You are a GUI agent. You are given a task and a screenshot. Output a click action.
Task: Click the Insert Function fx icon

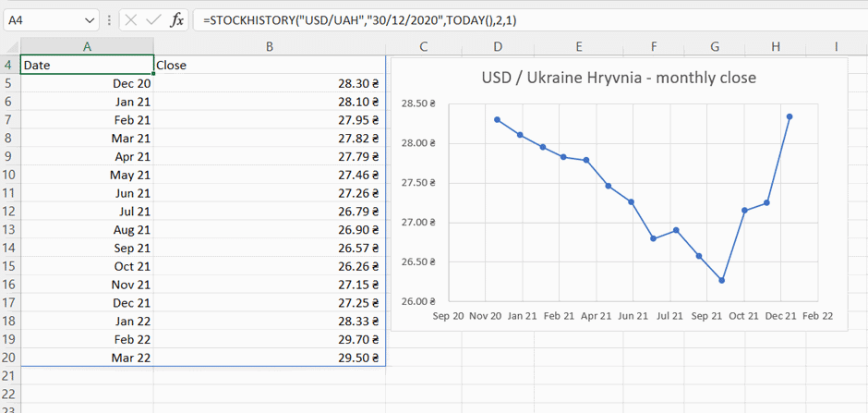coord(176,19)
